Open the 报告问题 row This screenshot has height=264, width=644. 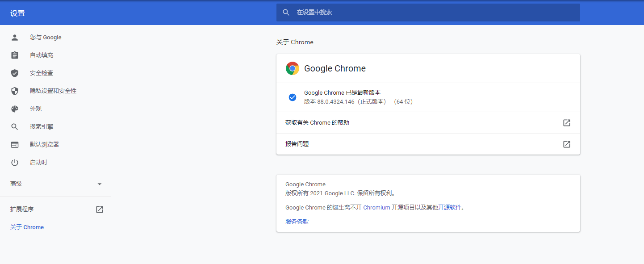click(428, 144)
